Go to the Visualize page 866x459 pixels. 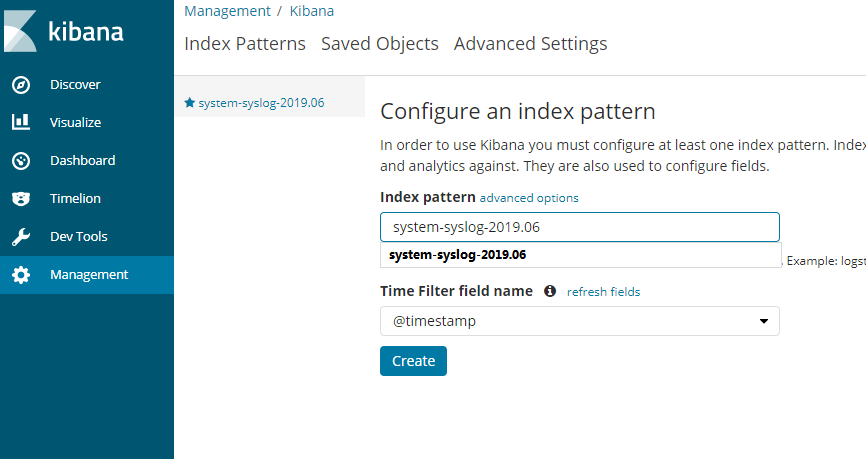tap(75, 123)
